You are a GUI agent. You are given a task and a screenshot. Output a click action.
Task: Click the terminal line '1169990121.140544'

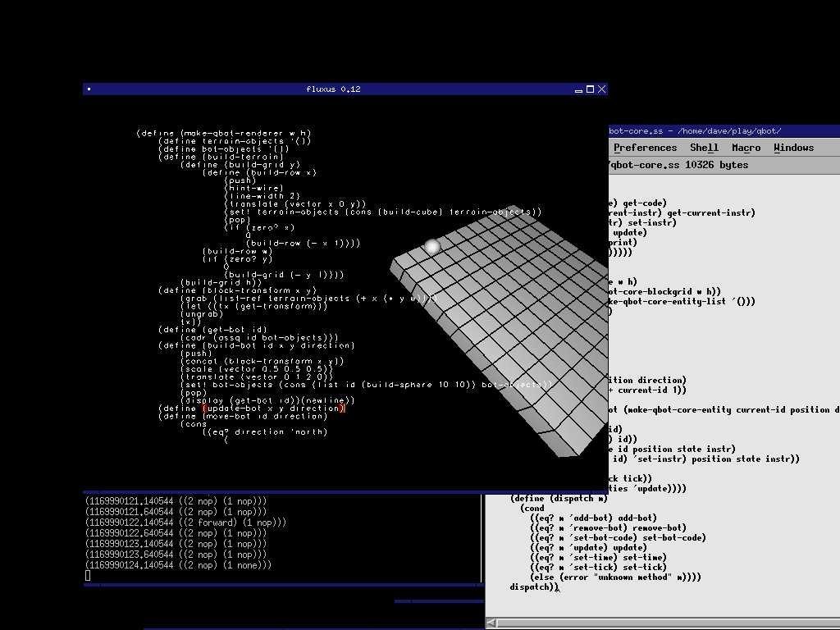[x=176, y=501]
